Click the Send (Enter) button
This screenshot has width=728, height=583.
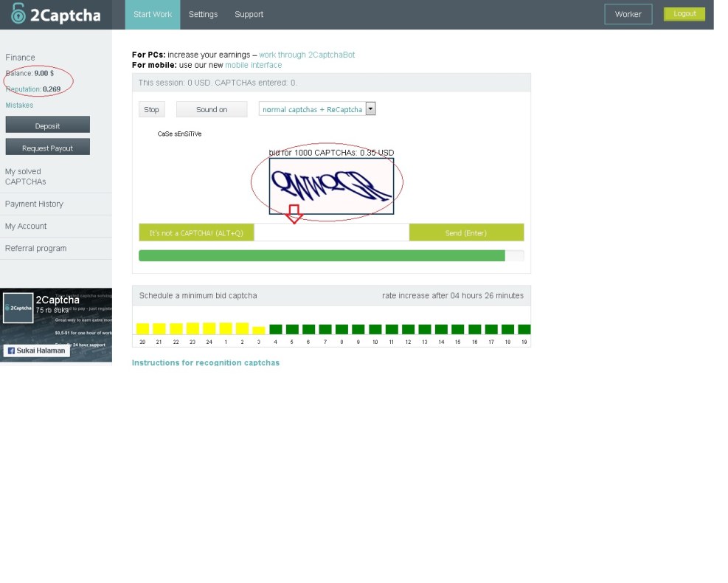pyautogui.click(x=466, y=232)
